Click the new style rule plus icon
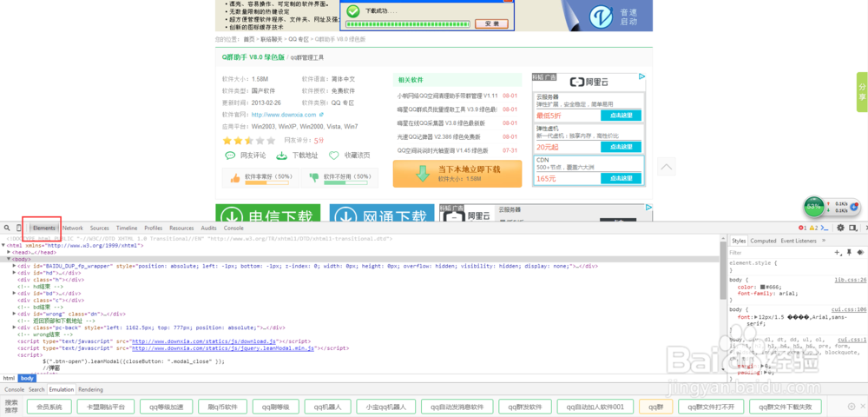 coord(838,253)
